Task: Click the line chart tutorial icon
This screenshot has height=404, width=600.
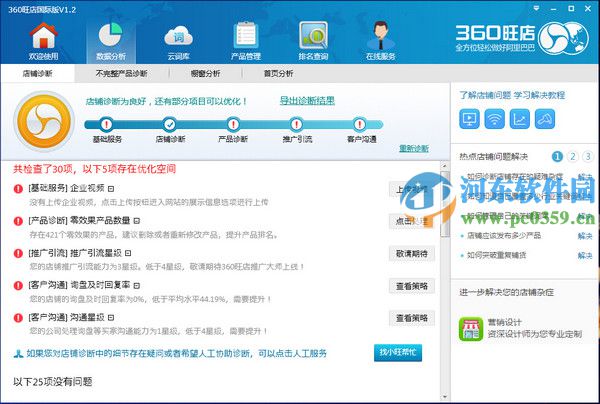Action: tap(520, 119)
